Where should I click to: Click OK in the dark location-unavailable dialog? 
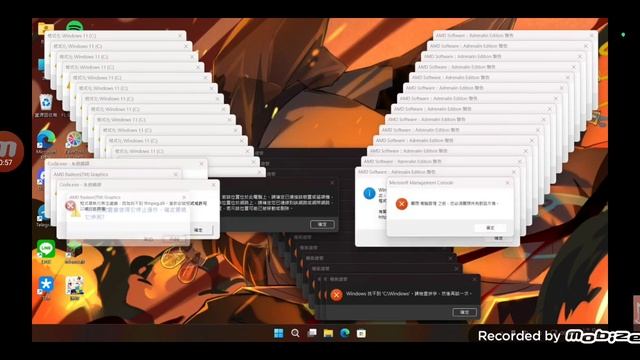pos(322,224)
